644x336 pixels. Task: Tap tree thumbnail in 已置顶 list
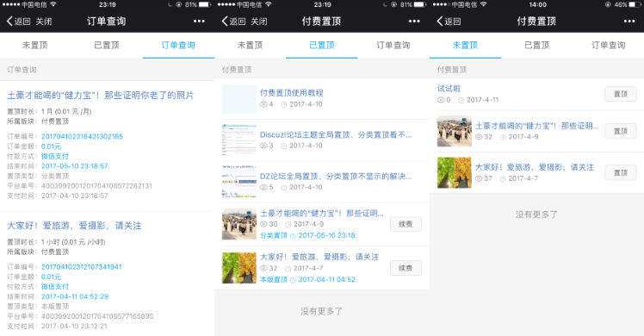point(239,268)
